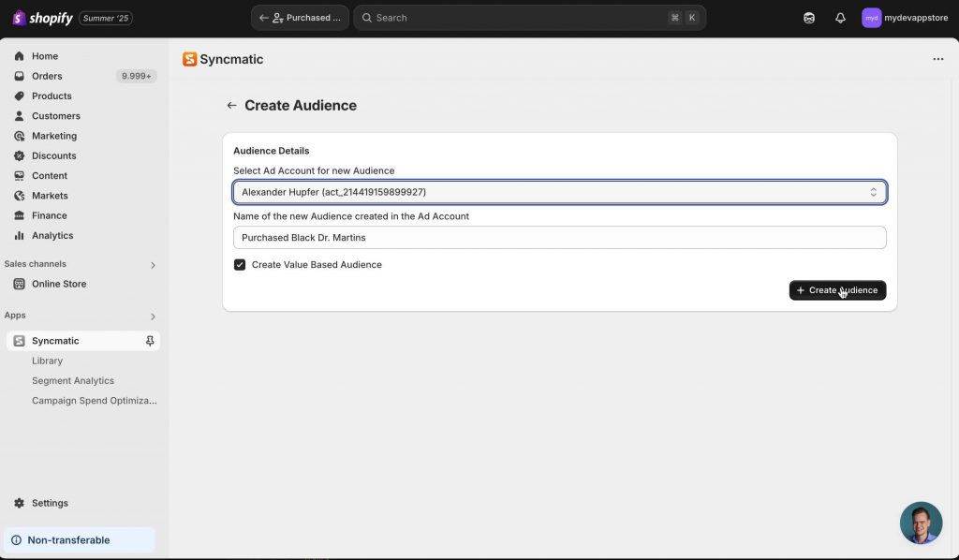Screen dimensions: 959x560
Task: Open Segment Analytics under Syncmatic
Action: tap(73, 381)
